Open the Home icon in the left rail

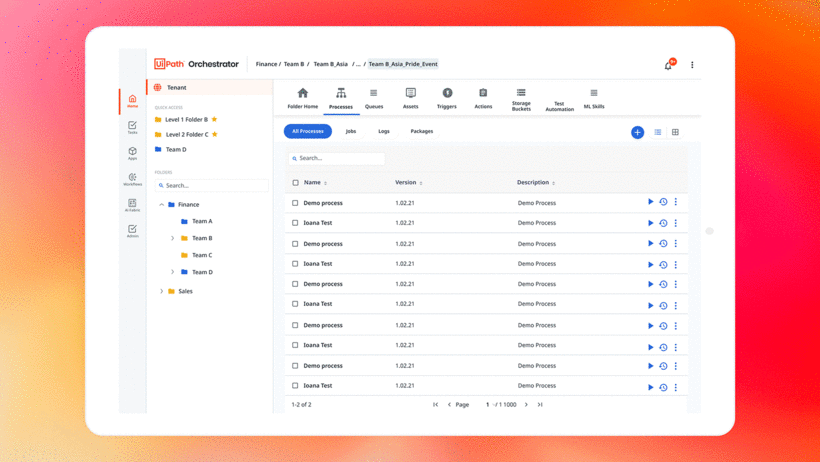[132, 100]
